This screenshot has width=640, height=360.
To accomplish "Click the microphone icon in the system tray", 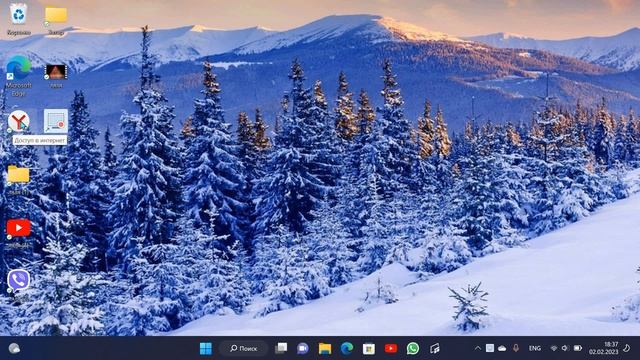I will [516, 348].
